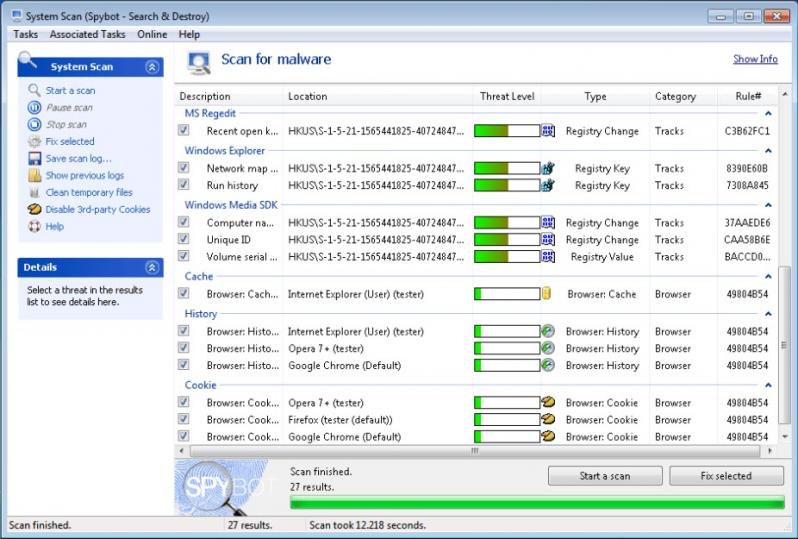The width and height of the screenshot is (798, 539).
Task: Click threat level bar in Unique ID row
Action: (507, 239)
